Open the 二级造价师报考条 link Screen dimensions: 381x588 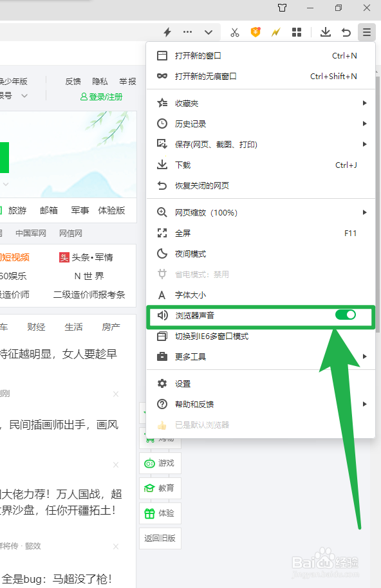tap(89, 295)
